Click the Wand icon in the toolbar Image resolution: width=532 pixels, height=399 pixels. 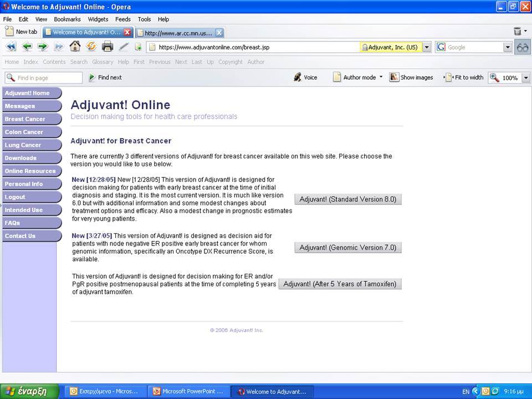click(x=124, y=47)
